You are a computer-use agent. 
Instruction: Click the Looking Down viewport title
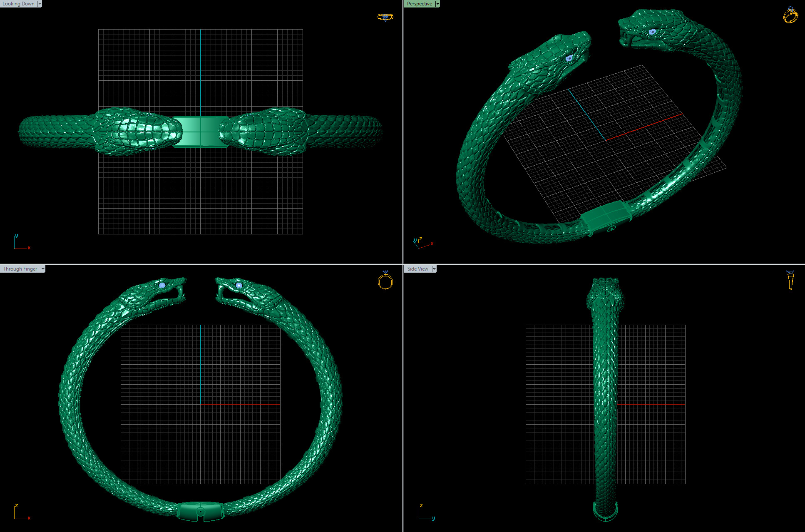pos(19,4)
